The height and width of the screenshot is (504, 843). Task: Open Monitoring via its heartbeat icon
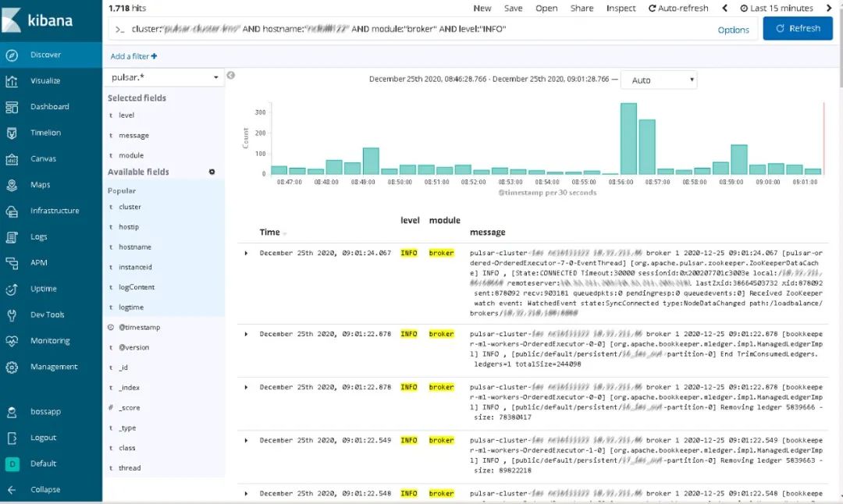click(12, 341)
